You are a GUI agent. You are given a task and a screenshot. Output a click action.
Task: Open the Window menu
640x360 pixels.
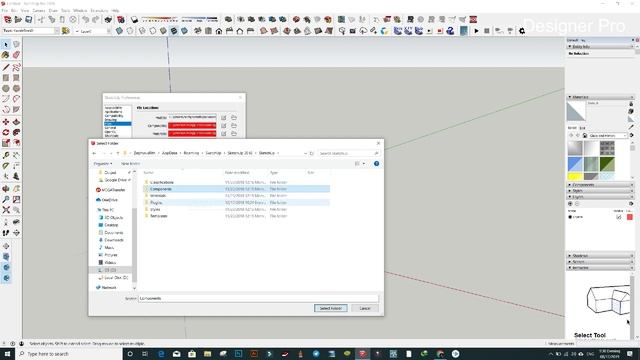80,10
